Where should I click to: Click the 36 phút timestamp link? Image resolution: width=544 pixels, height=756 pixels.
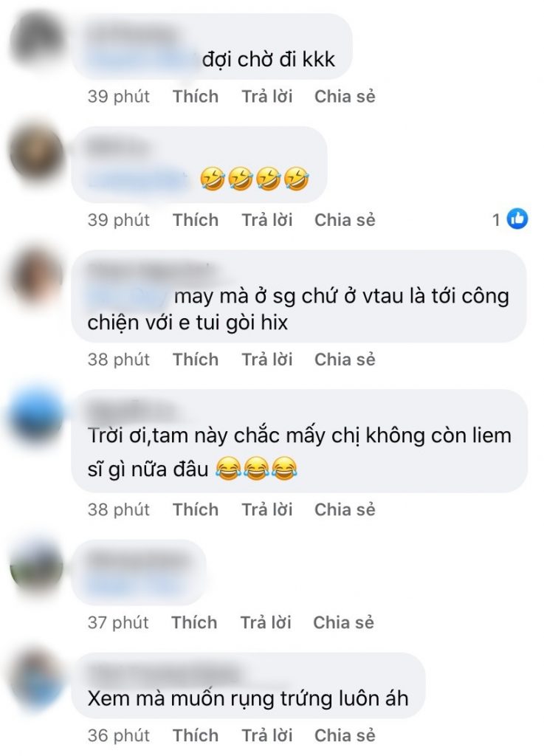(119, 735)
